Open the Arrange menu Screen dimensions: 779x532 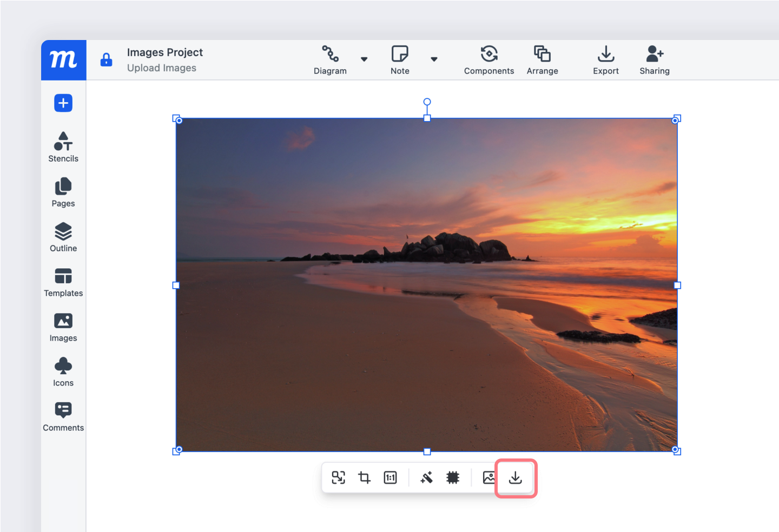click(542, 60)
